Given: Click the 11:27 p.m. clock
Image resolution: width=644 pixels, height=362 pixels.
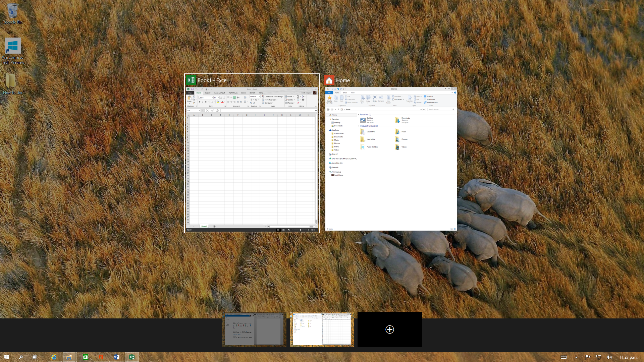Looking at the screenshot, I should click(x=628, y=357).
